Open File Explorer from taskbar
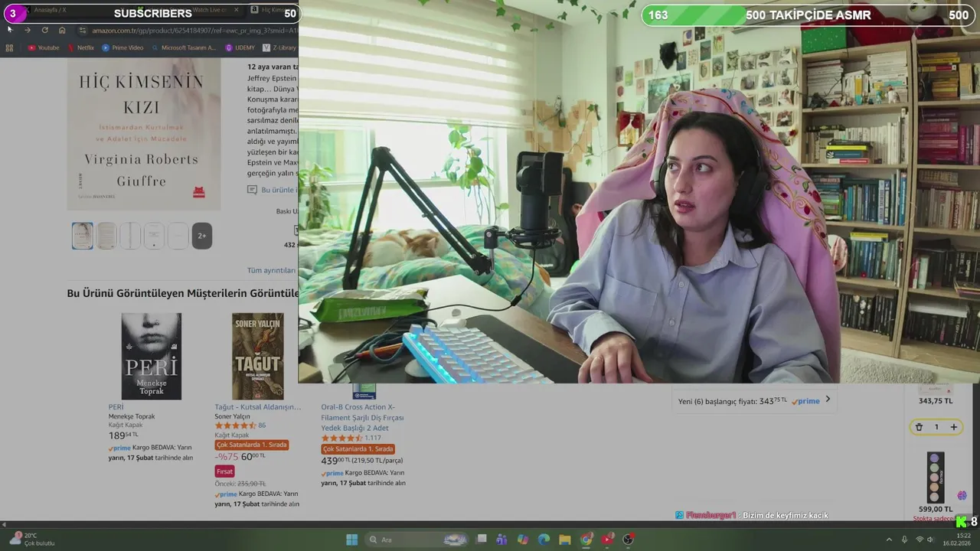980x551 pixels. pyautogui.click(x=565, y=540)
